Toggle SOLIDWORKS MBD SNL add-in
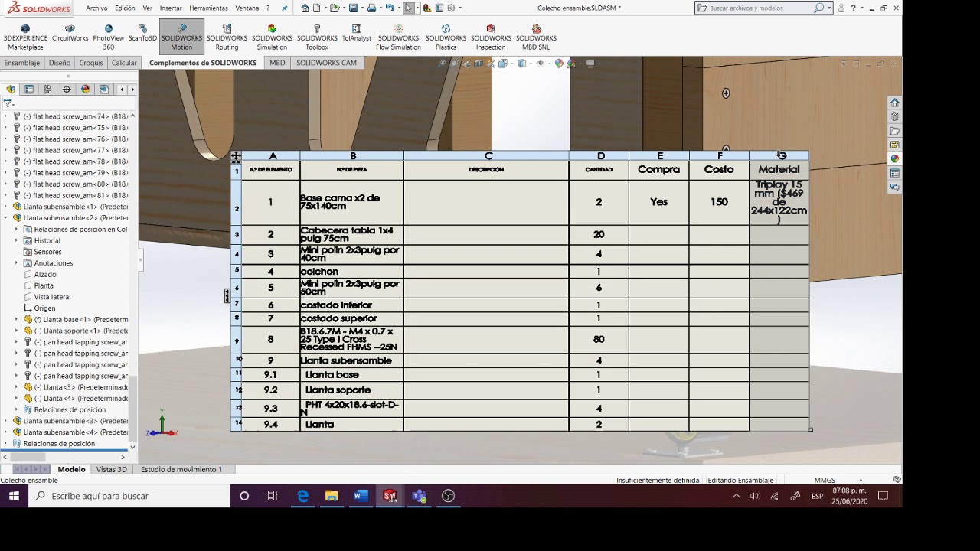Screen dimensions: 980x551 coord(536,37)
